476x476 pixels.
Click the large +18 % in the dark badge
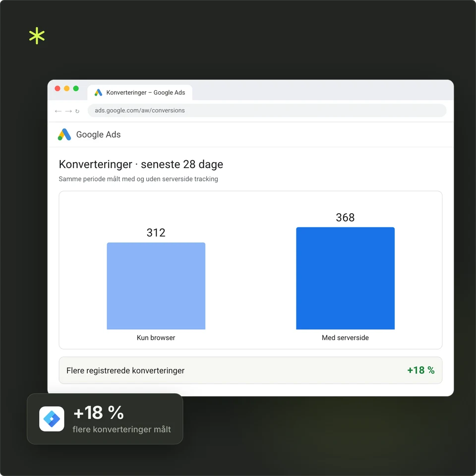click(99, 413)
